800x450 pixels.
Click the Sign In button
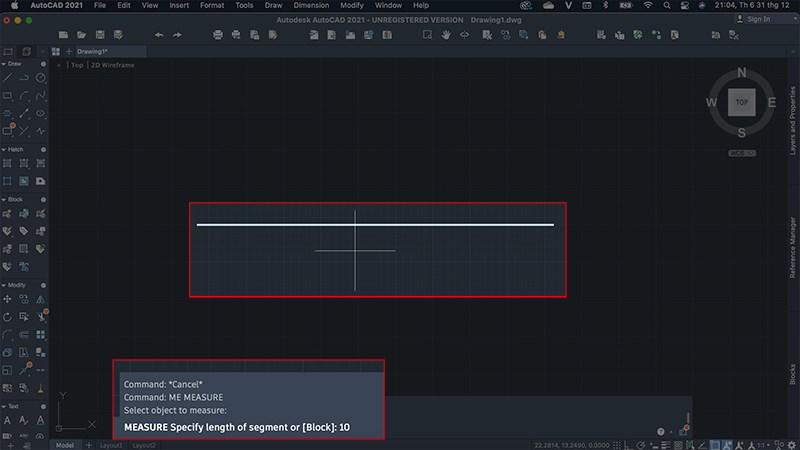(754, 19)
